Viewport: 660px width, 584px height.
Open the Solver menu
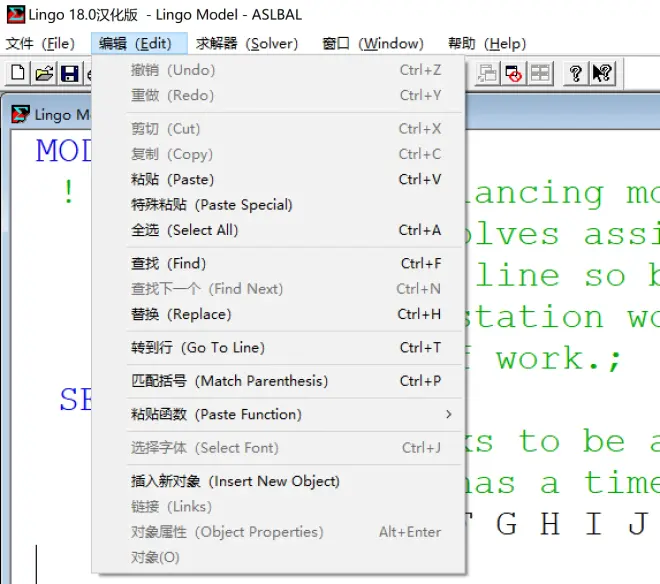(247, 43)
